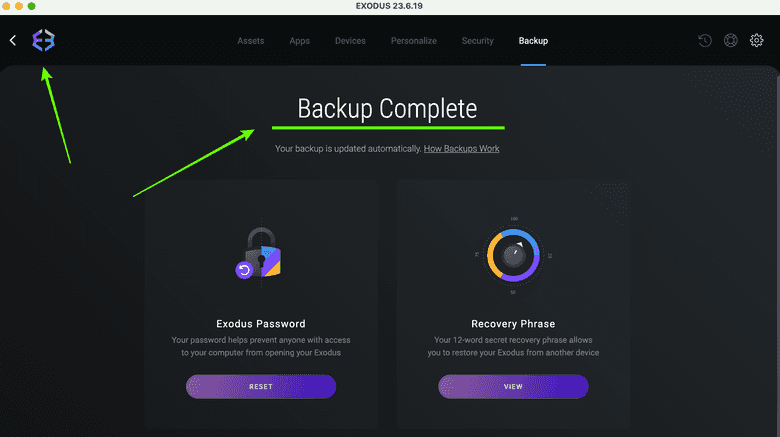Click the Exodus logo icon
Screen dimensions: 780x437
click(43, 40)
